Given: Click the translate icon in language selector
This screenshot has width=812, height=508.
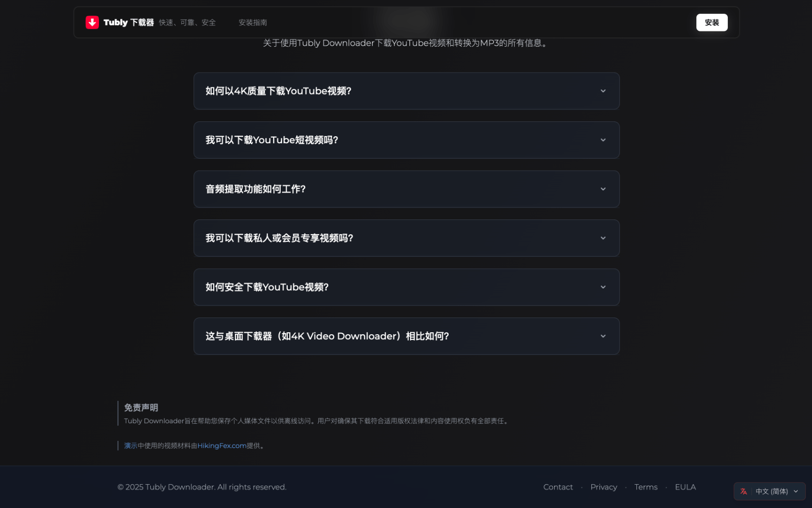Looking at the screenshot, I should tap(743, 491).
